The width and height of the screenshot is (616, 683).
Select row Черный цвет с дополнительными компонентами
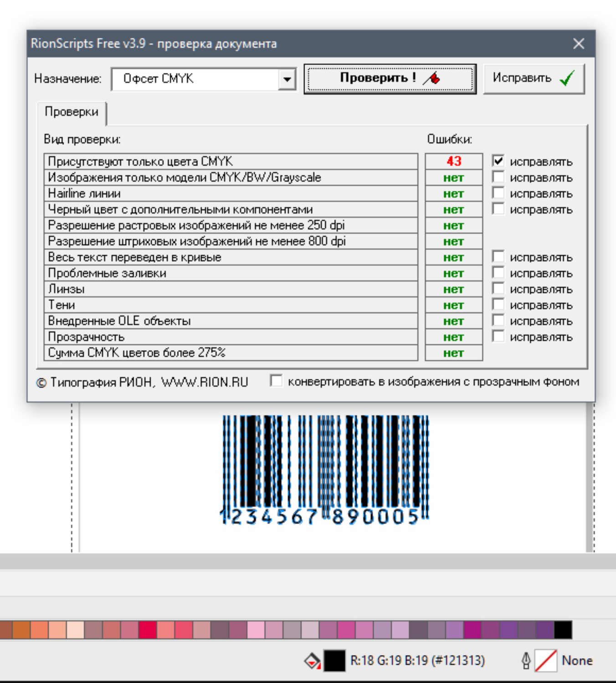(x=231, y=209)
